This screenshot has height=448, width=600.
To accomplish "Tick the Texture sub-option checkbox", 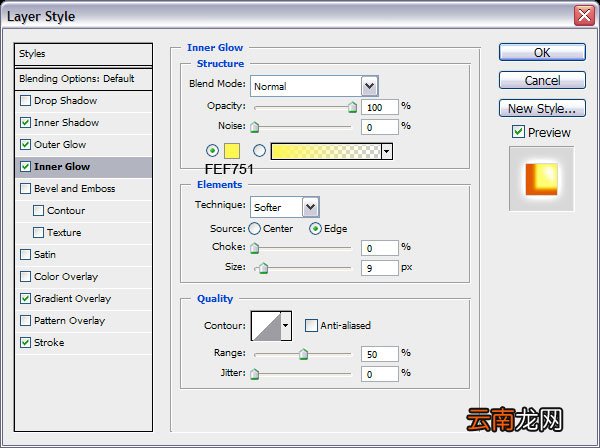I will 38,233.
